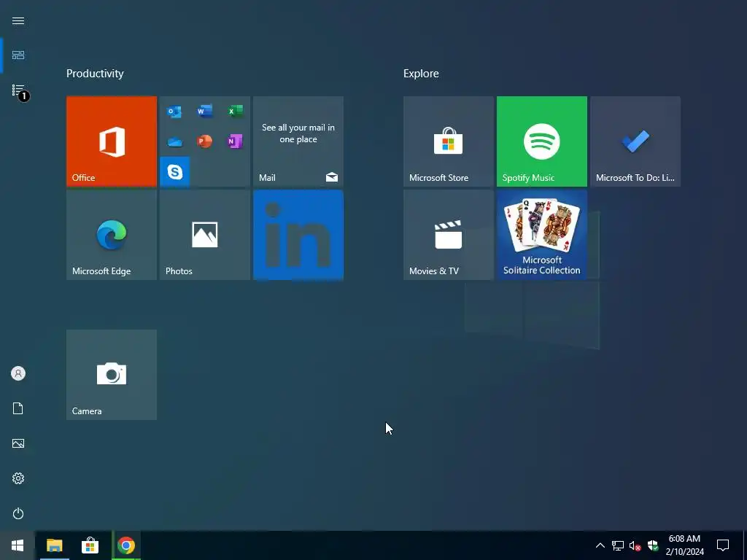Viewport: 747px width, 560px height.
Task: Open the Pictures folder shortcut
Action: click(x=18, y=443)
